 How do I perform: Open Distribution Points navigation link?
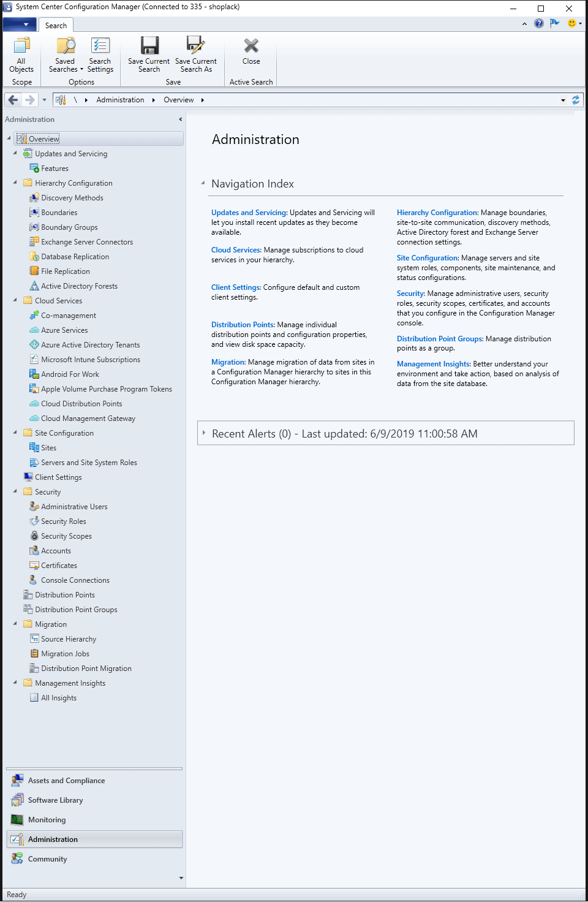tap(243, 325)
